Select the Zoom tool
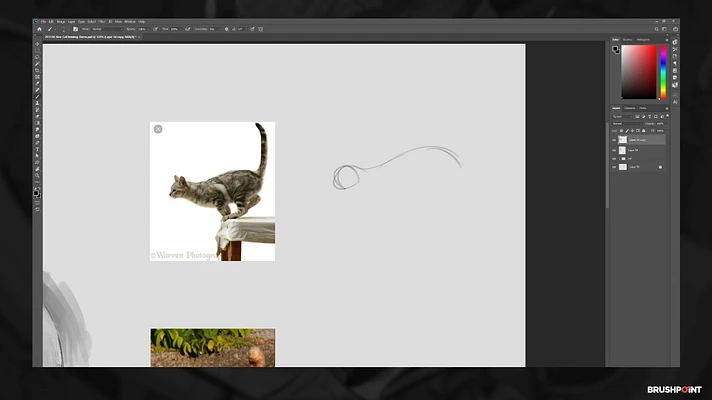 37,175
